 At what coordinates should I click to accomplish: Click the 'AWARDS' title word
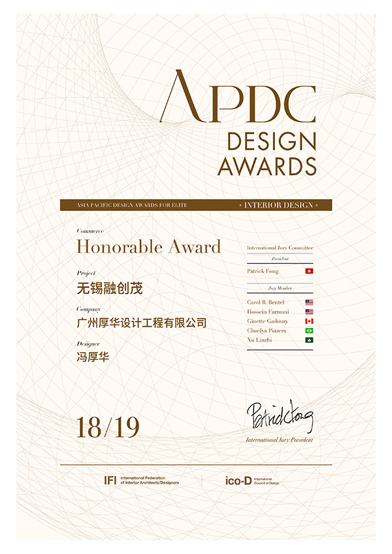pyautogui.click(x=267, y=167)
